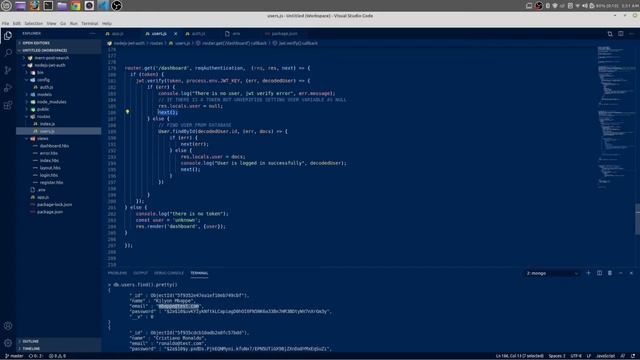Open the File menu
The width and height of the screenshot is (640, 360).
(6, 24)
